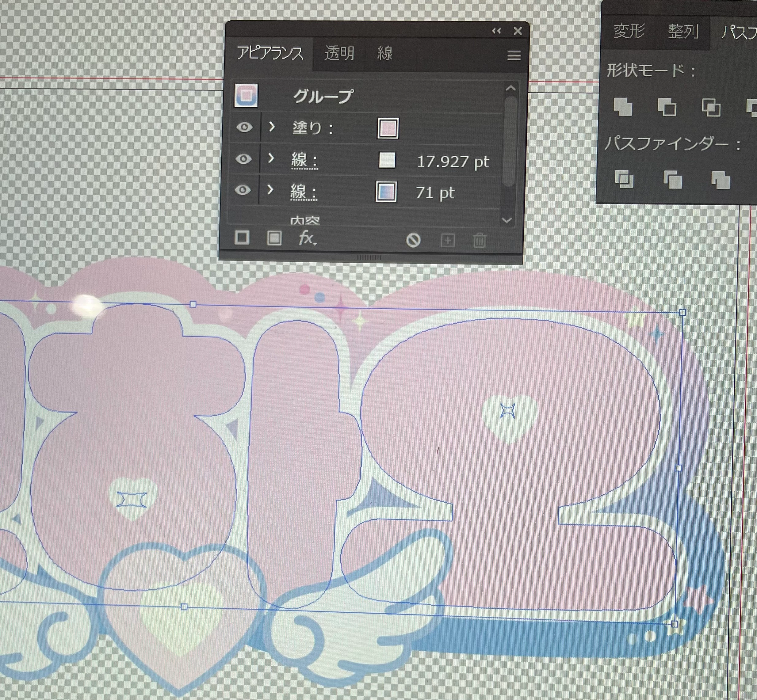Click Add New Stroke icon in Appearance panel
This screenshot has width=757, height=700.
click(242, 238)
